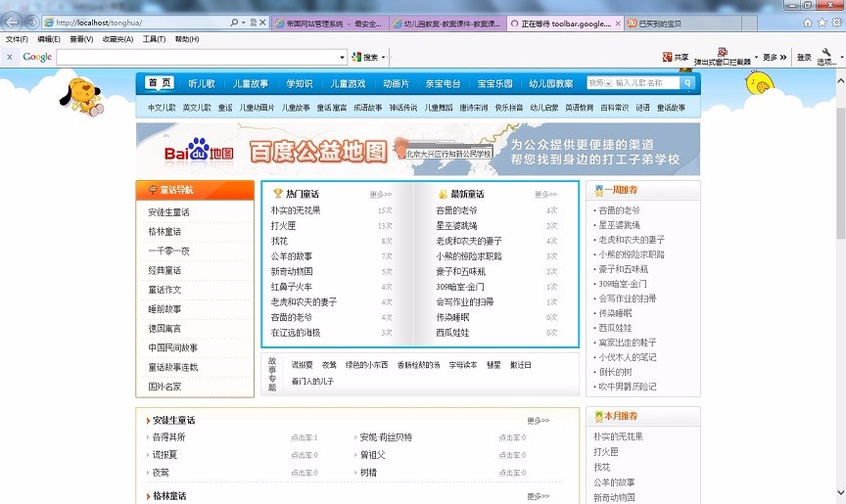Open the 听儿歌 navigation item
The width and height of the screenshot is (846, 504).
(x=202, y=83)
